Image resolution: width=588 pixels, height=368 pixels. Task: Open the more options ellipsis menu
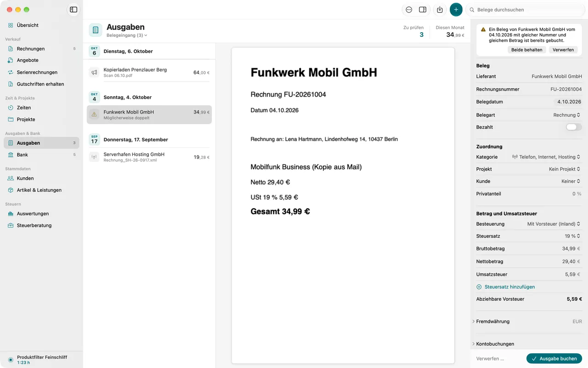(x=409, y=10)
